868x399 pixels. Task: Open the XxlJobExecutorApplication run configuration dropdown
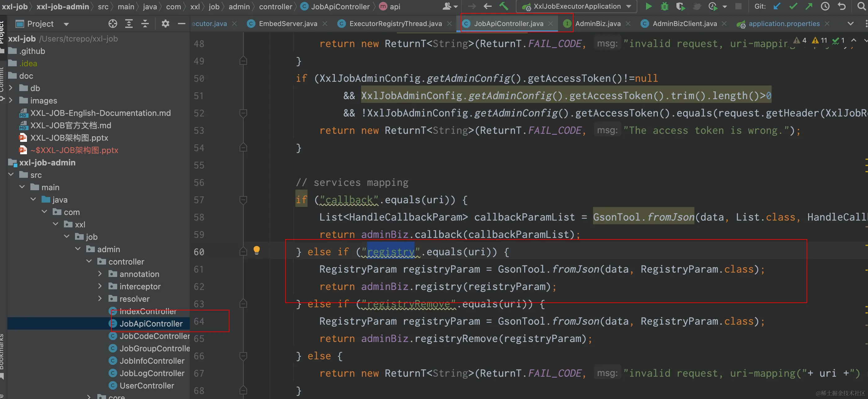[629, 7]
